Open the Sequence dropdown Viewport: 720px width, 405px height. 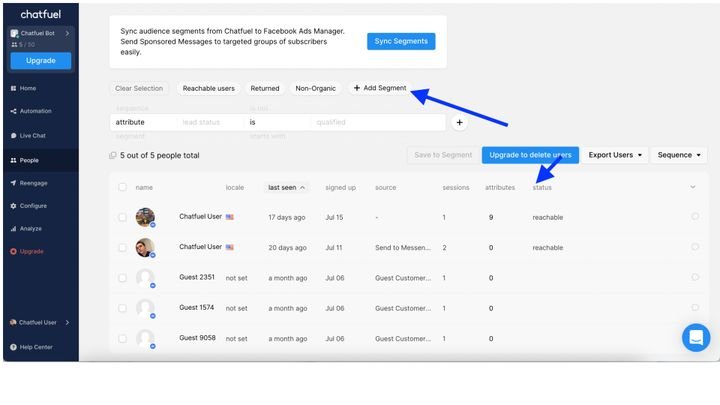679,155
